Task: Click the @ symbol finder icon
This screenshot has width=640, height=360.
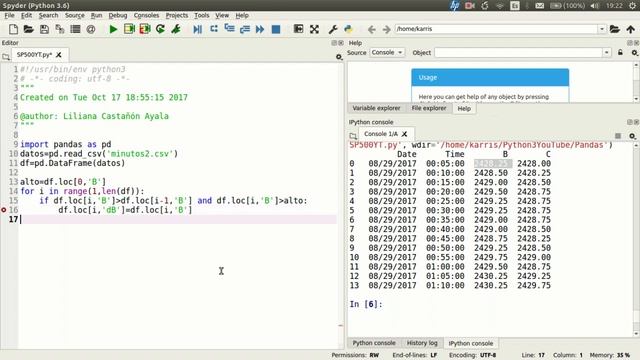Action: [x=91, y=29]
